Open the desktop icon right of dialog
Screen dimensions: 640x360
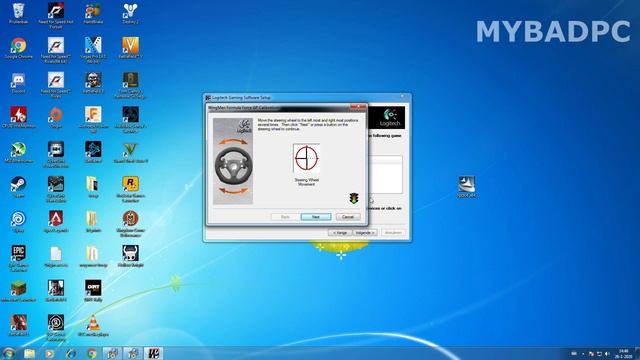tap(467, 187)
